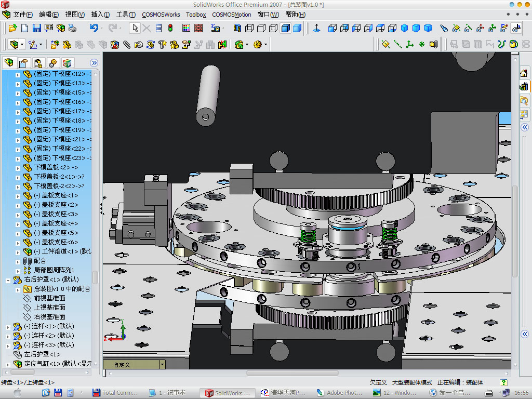The image size is (532, 399).
Task: Expand the (固定) 下模座<12> tree node
Action: pyautogui.click(x=18, y=74)
